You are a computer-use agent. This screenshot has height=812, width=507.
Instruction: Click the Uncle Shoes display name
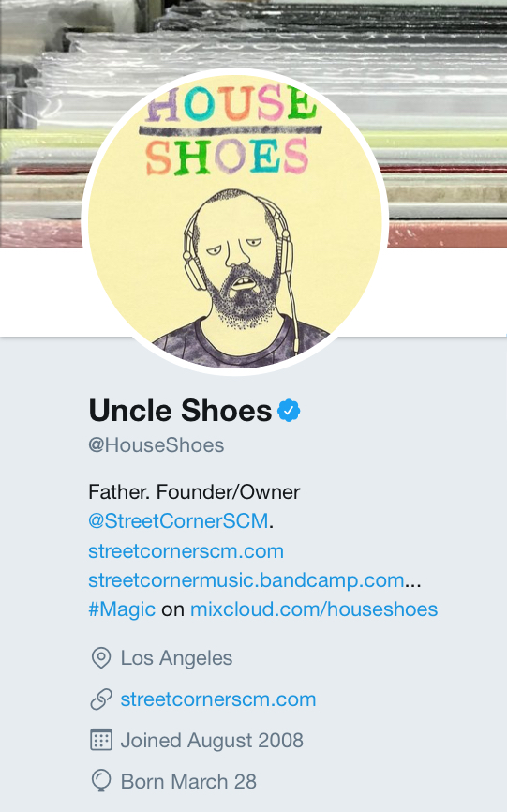click(180, 411)
